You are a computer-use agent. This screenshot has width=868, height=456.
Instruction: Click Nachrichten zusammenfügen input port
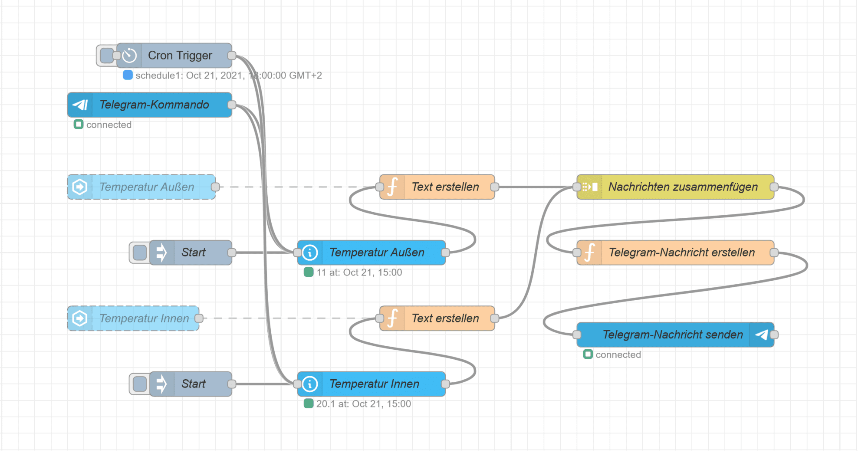pos(577,187)
